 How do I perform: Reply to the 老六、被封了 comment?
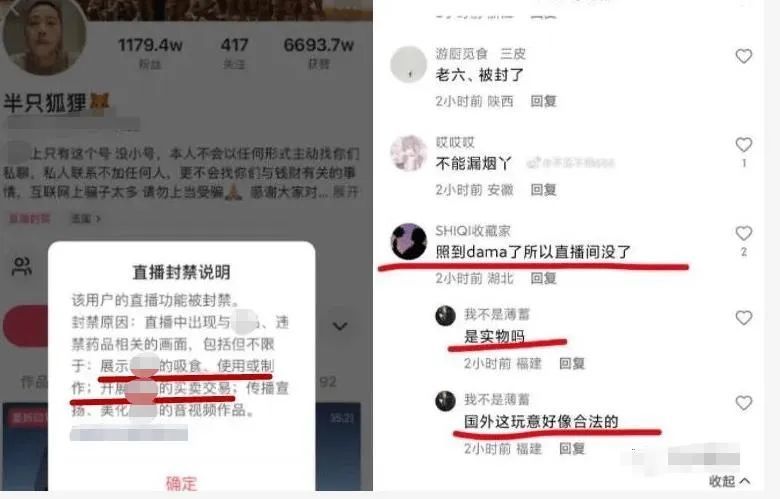coord(543,101)
